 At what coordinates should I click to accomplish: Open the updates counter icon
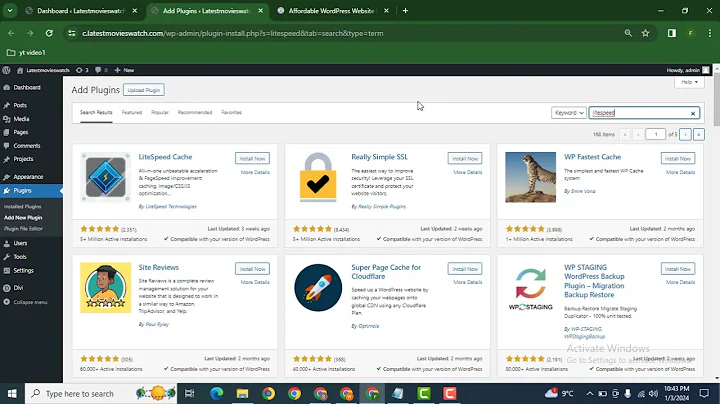82,70
